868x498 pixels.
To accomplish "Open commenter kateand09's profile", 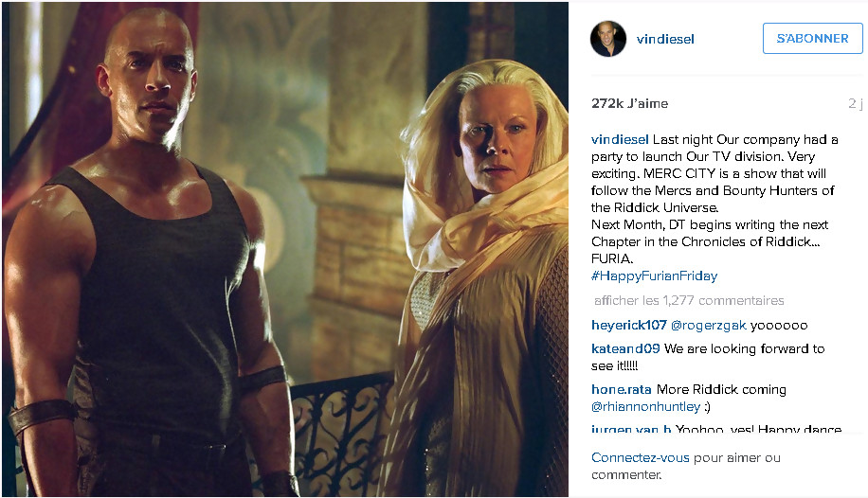I will click(625, 348).
